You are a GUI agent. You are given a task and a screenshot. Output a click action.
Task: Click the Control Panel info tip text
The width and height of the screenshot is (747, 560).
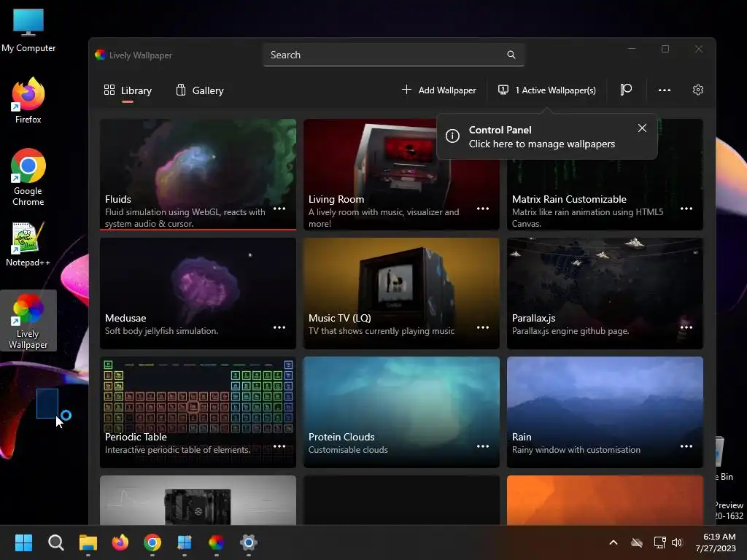(542, 136)
